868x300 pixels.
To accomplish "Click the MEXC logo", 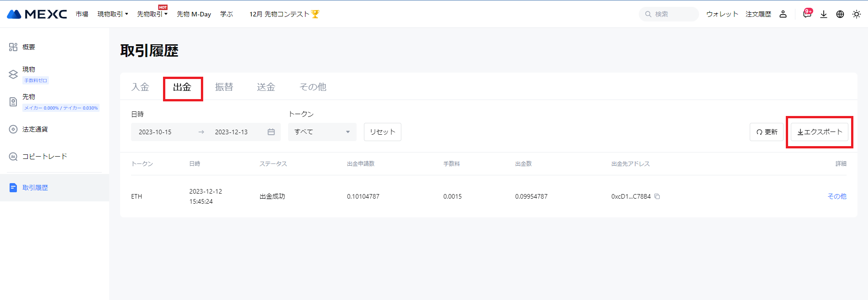I will coord(37,14).
